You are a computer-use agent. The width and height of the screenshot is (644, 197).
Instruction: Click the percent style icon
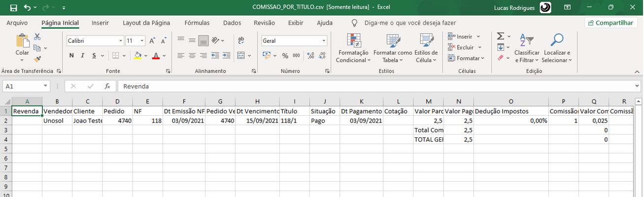click(x=285, y=56)
